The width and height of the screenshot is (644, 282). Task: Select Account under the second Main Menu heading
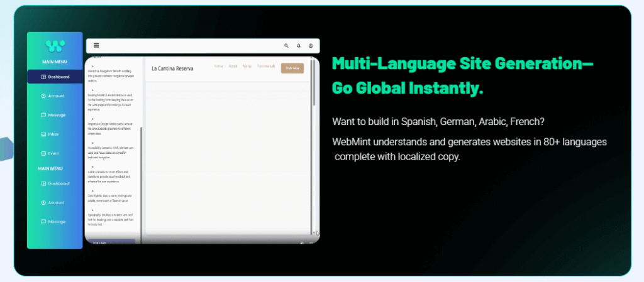(x=55, y=203)
